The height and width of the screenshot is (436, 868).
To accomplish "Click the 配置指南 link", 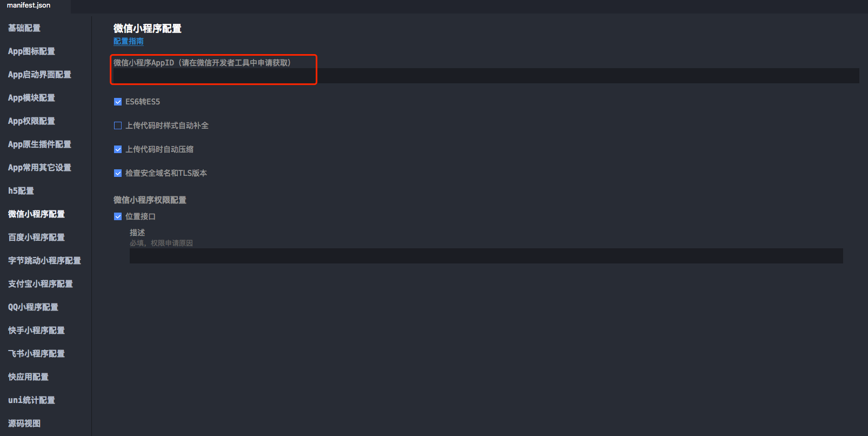I will pos(129,42).
